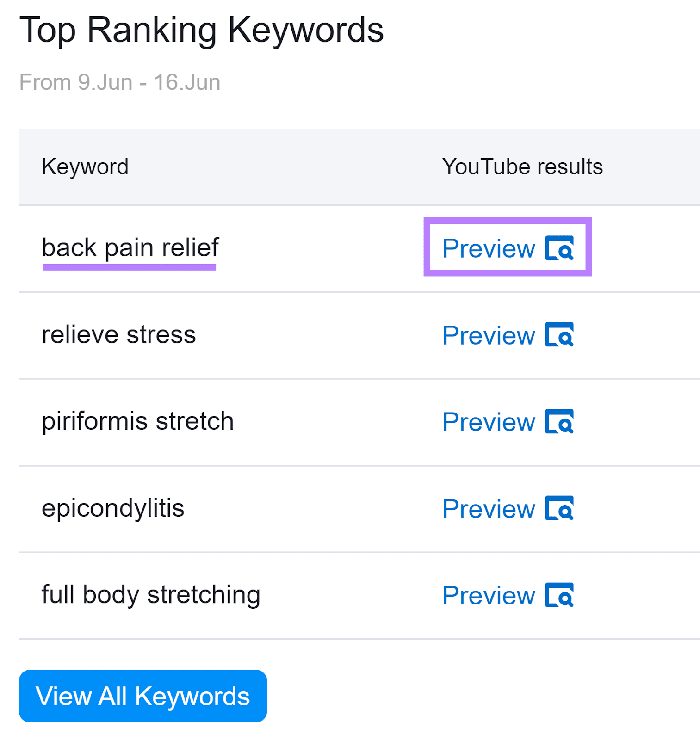Screen dimensions: 700x740
Task: Click the Keyword column header
Action: [85, 166]
